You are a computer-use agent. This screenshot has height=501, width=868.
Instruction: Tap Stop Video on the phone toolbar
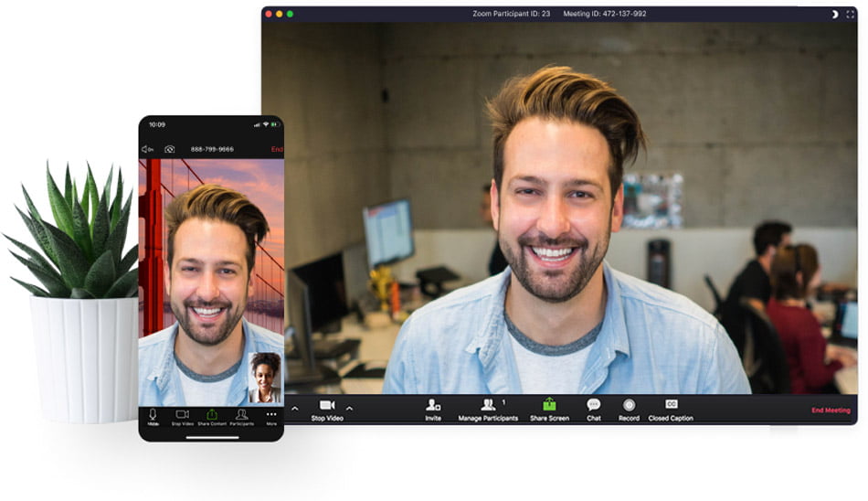tap(182, 417)
